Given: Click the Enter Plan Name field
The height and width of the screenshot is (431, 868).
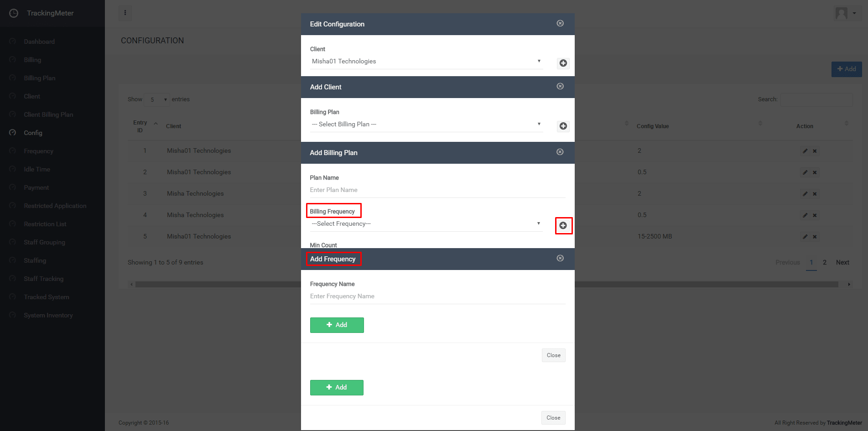Looking at the screenshot, I should 437,190.
